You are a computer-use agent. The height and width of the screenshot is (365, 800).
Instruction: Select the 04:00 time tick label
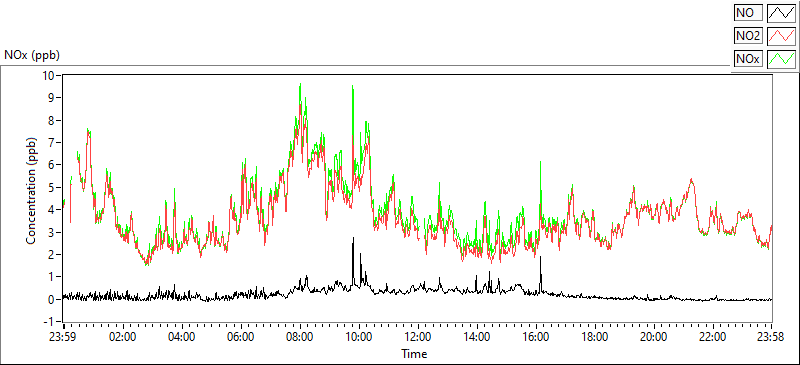[x=182, y=337]
